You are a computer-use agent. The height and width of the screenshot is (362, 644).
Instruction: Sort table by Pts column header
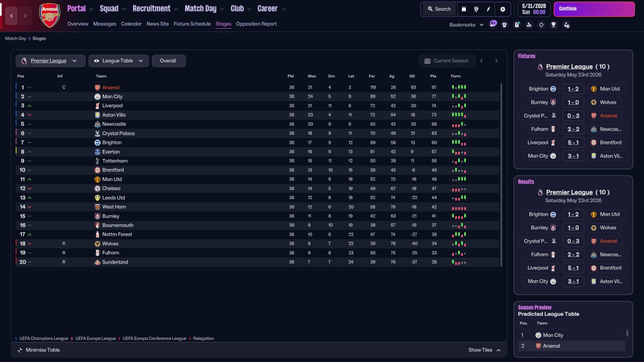[x=433, y=76]
